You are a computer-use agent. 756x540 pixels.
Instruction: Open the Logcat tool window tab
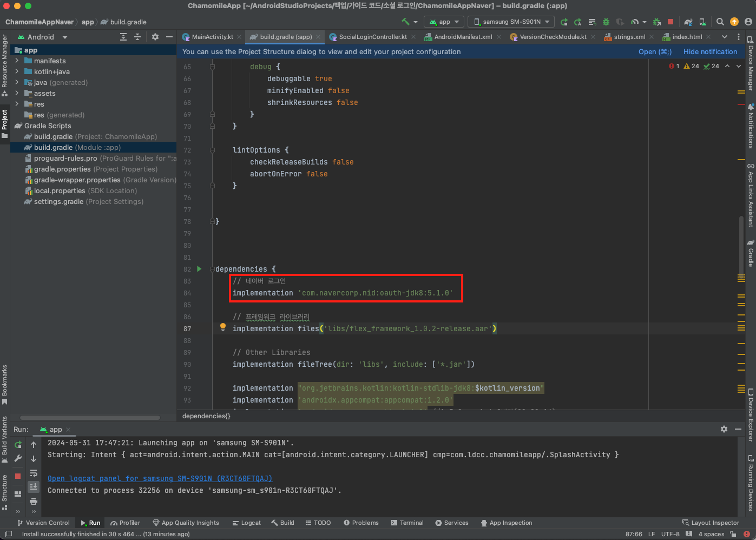click(x=247, y=523)
